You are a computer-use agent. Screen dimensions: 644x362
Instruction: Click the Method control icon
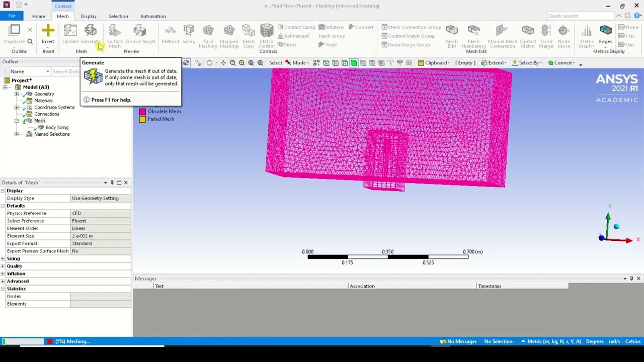pos(170,31)
